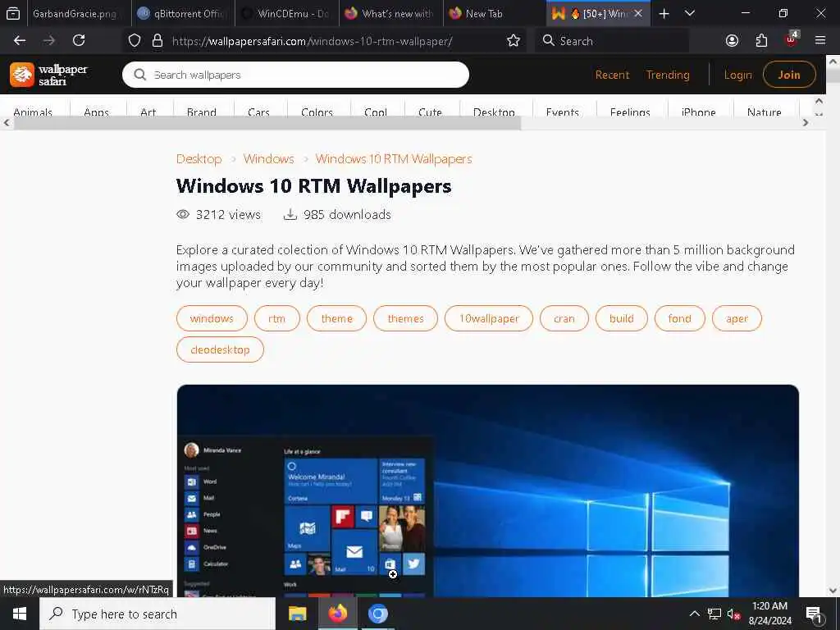Switch to the New Tab tab
The height and width of the screenshot is (630, 840).
495,13
